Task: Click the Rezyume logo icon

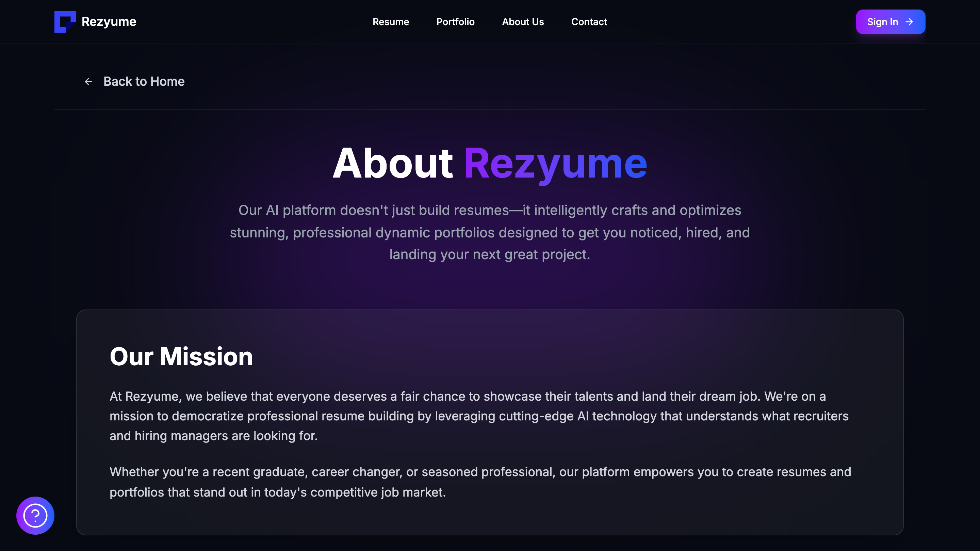Action: pyautogui.click(x=65, y=22)
